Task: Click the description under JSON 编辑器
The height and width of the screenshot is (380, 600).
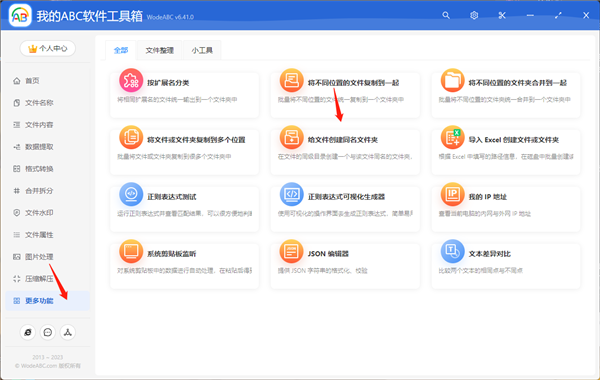Action: click(323, 271)
